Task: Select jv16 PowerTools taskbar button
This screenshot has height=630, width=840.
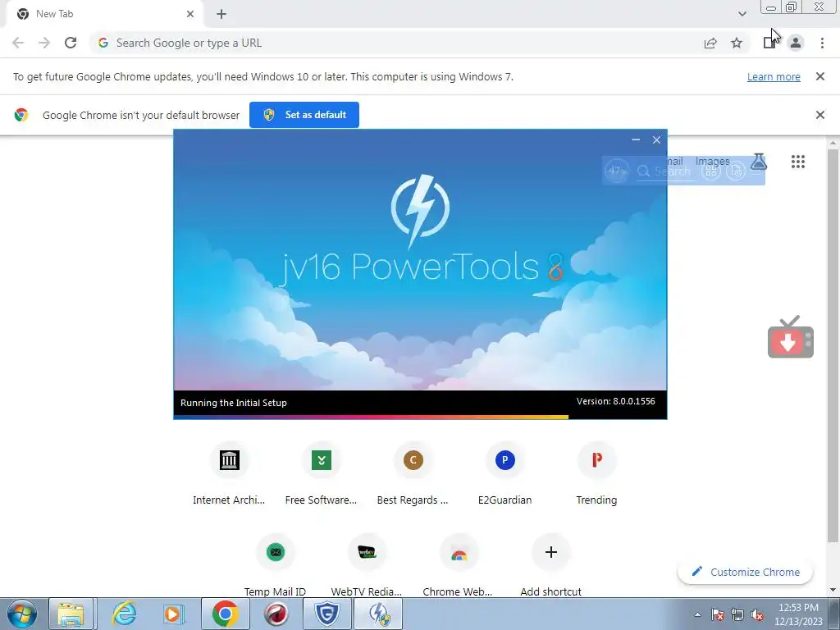Action: pos(378,614)
